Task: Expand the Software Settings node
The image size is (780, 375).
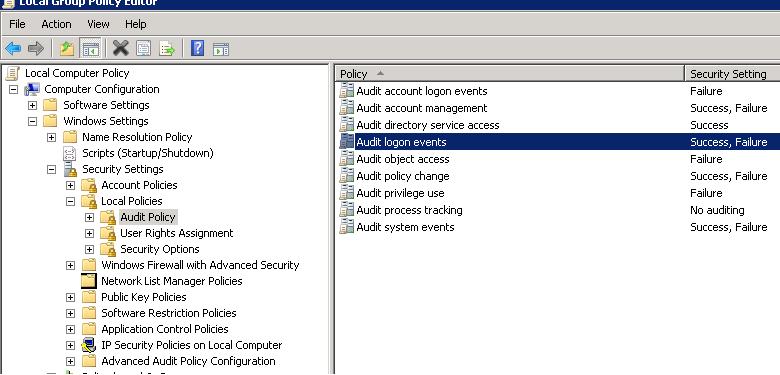Action: click(32, 105)
